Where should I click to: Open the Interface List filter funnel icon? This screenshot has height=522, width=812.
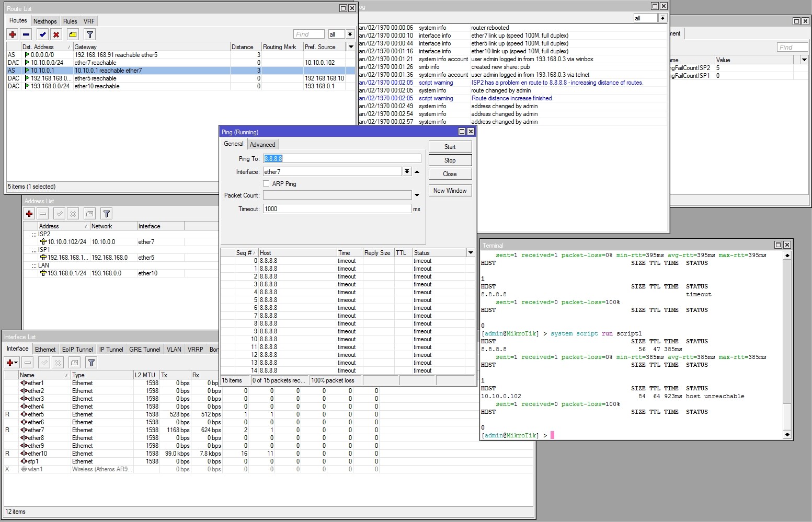click(x=91, y=362)
